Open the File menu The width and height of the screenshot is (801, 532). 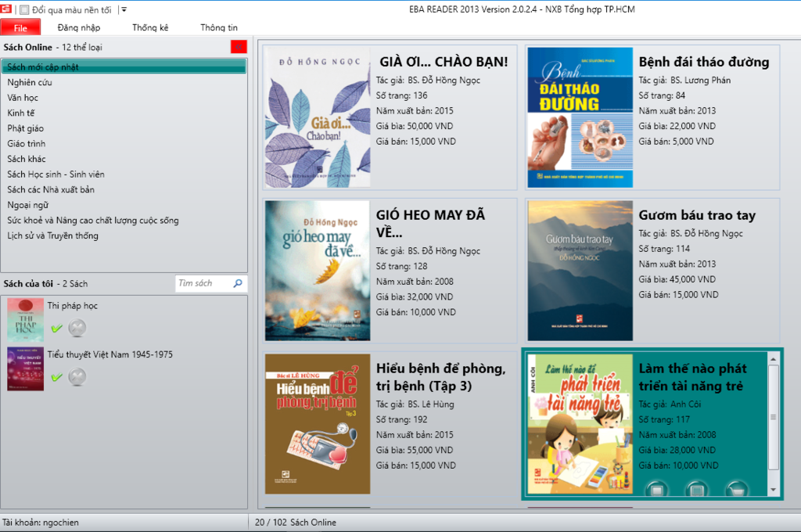click(20, 28)
